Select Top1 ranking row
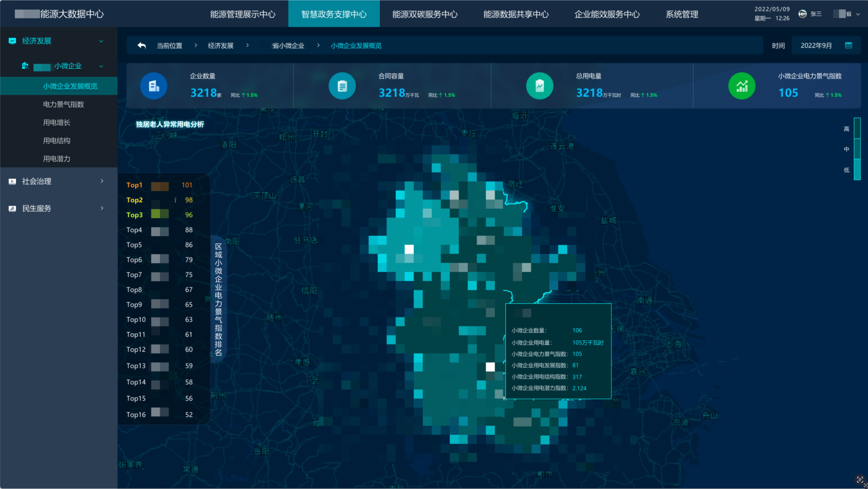The image size is (868, 489). point(159,185)
